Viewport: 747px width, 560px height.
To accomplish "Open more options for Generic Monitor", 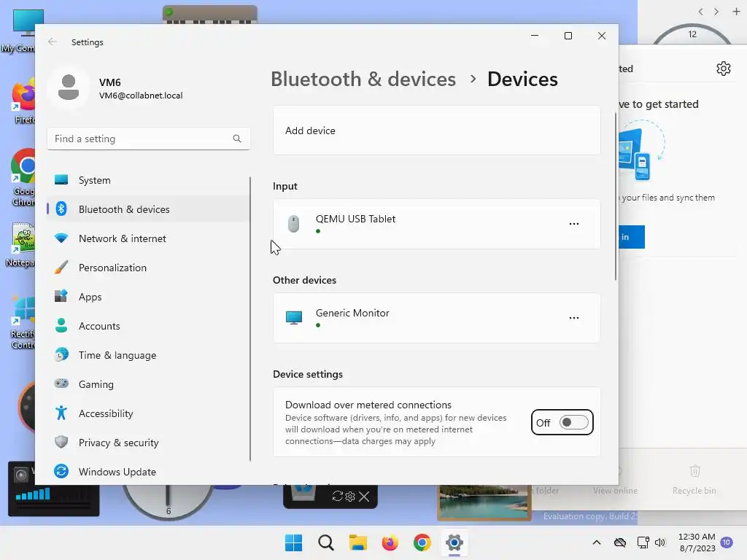I will (x=574, y=318).
